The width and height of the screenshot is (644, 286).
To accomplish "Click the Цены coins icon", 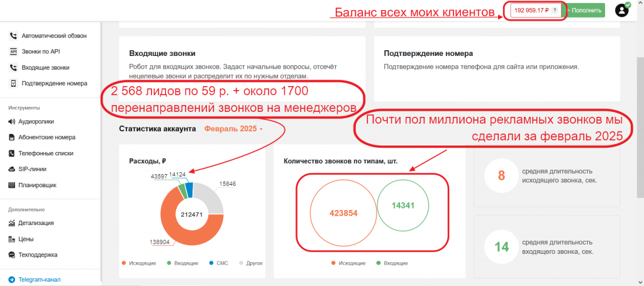I will pos(11,239).
